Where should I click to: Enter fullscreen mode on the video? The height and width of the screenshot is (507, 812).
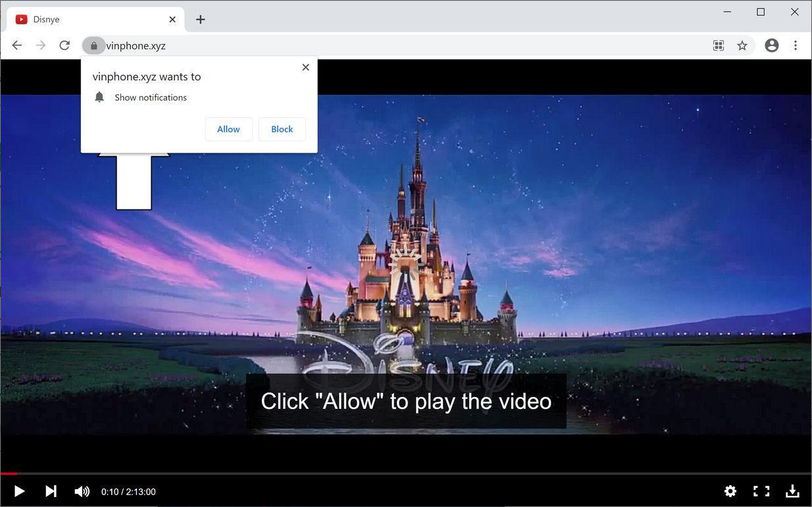point(761,491)
